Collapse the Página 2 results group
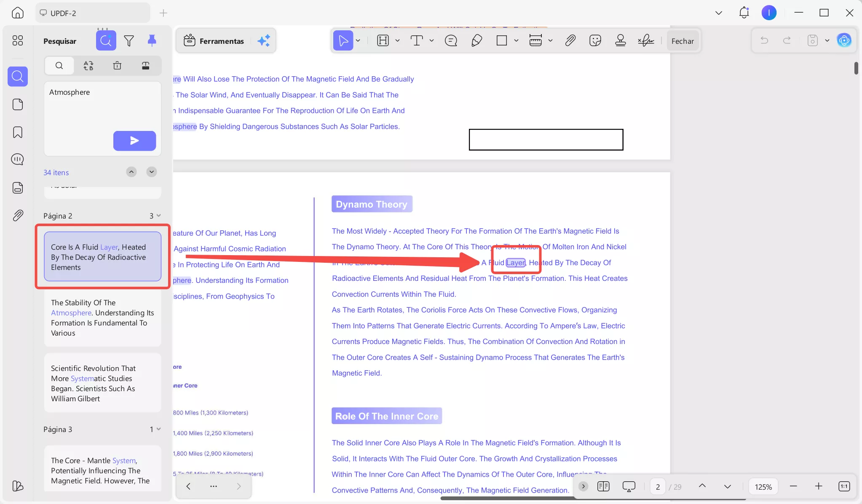Image resolution: width=862 pixels, height=504 pixels. tap(158, 216)
